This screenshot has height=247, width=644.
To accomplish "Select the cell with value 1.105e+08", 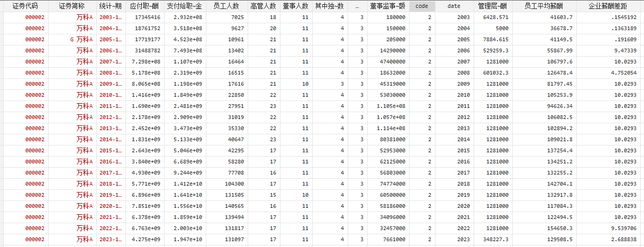I will 387,106.
